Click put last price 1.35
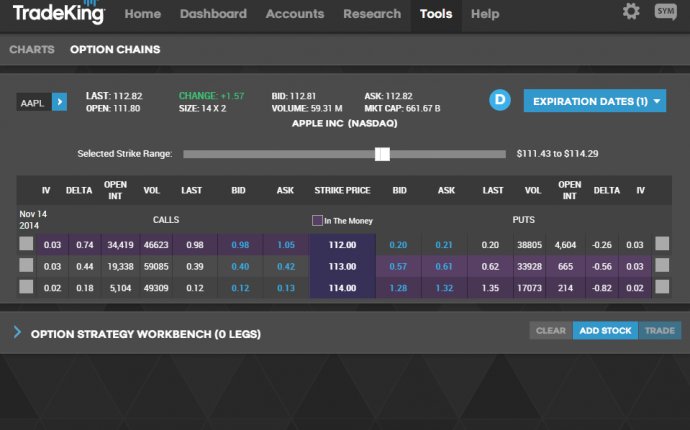690x430 pixels. (x=490, y=288)
